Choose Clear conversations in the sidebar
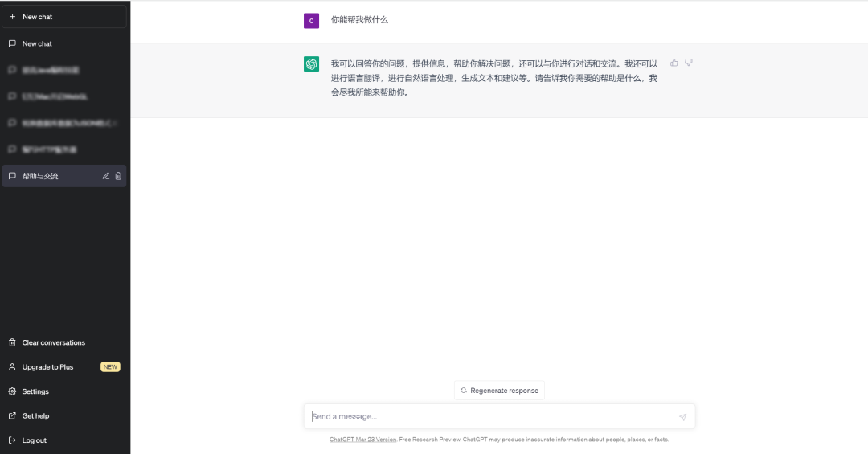Screen dimensions: 868x454 (53, 342)
